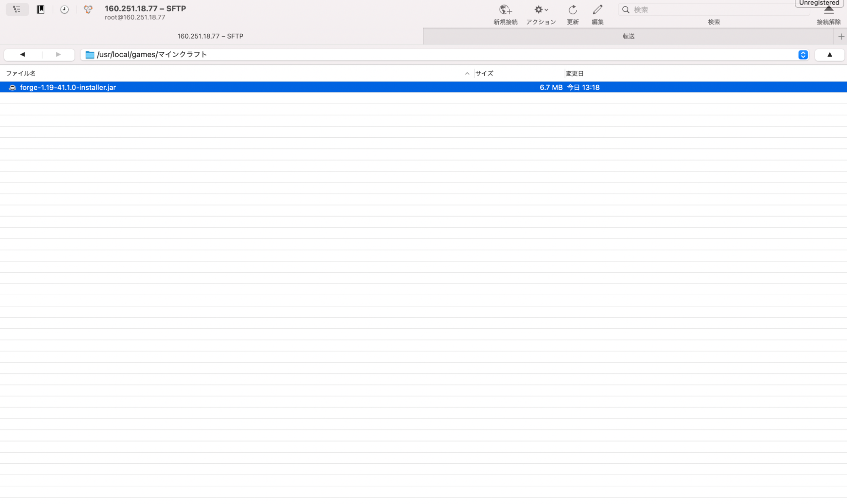
Task: Focus the 検索 search field
Action: 714,9
